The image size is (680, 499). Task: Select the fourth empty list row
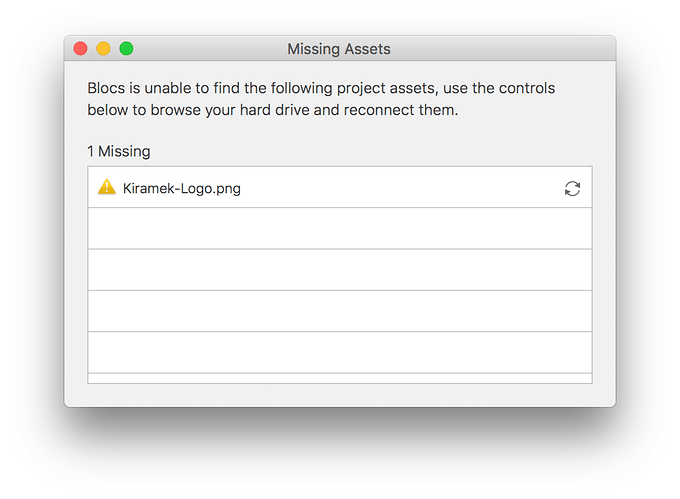coord(340,352)
